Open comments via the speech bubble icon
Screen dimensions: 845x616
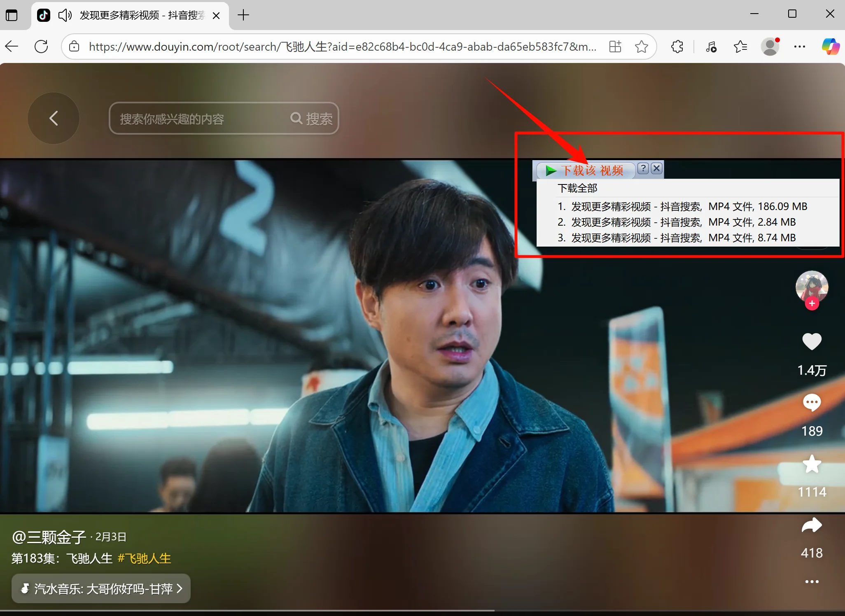click(x=812, y=402)
